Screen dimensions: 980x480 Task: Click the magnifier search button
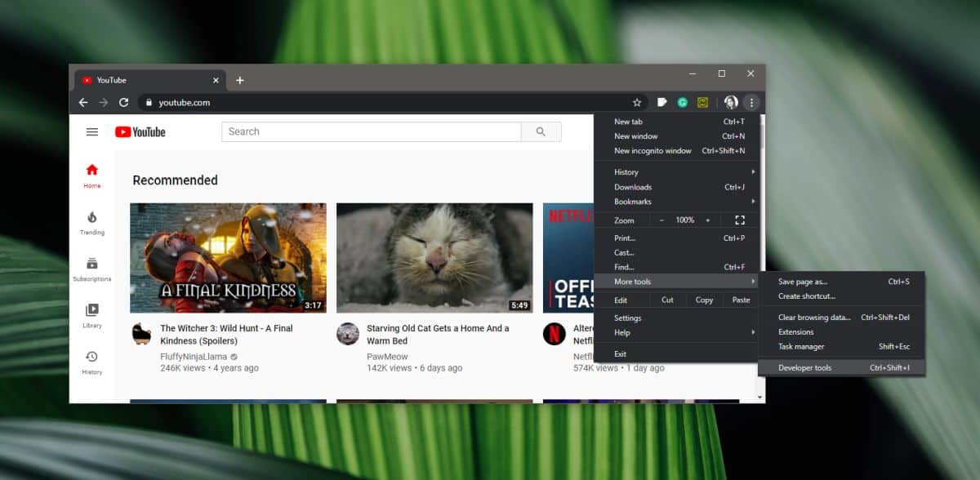pos(541,132)
